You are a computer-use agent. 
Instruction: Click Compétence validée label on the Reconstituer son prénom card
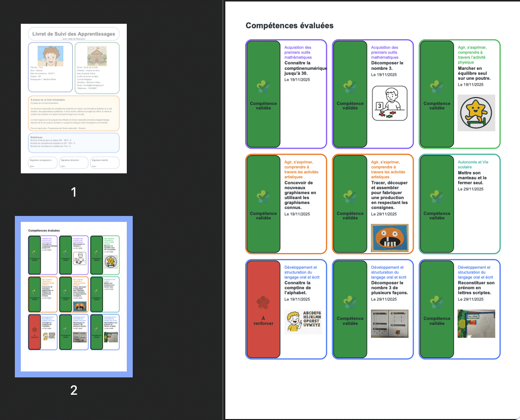437,321
